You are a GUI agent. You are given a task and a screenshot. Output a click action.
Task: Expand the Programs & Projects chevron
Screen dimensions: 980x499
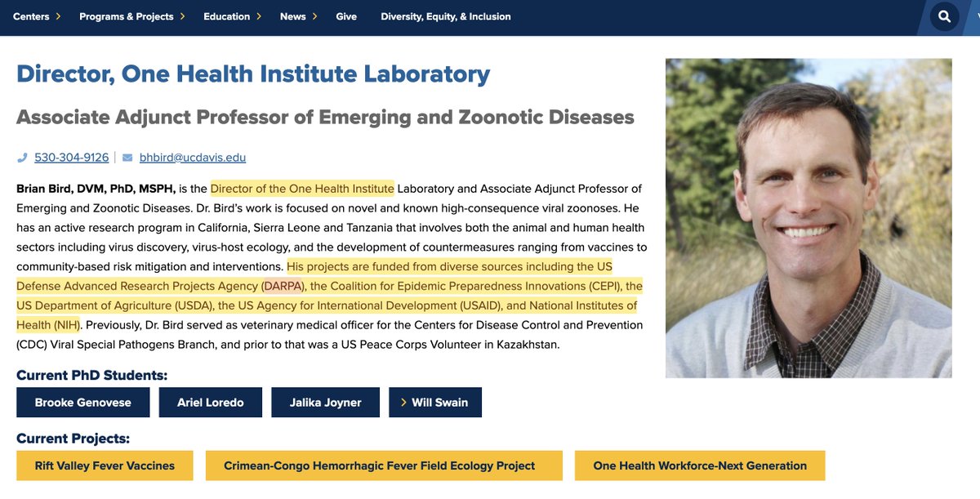click(x=182, y=16)
